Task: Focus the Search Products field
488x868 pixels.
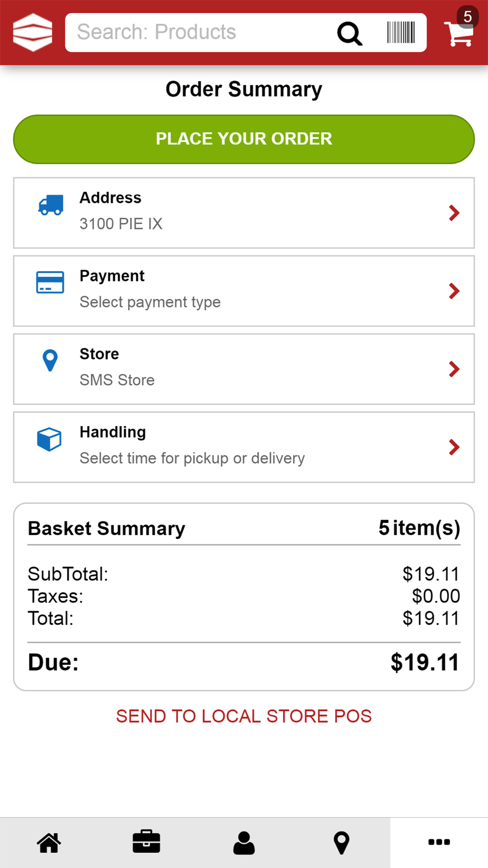Action: pyautogui.click(x=195, y=32)
